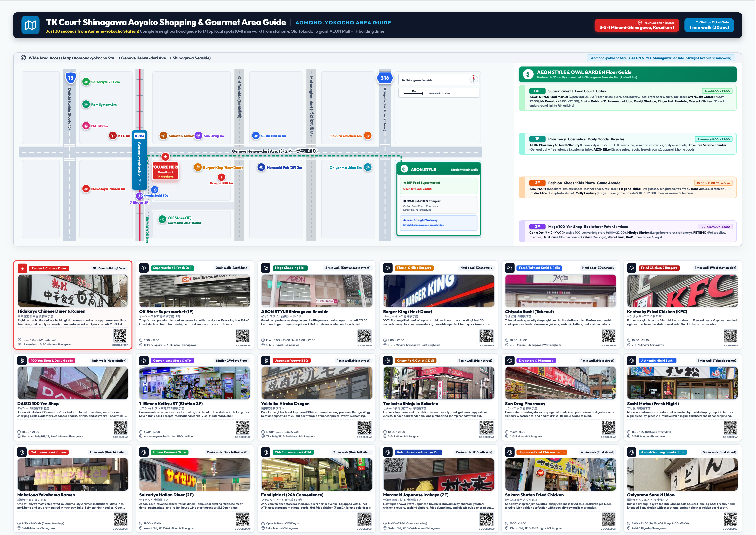Click map pin 14 for FamilyMart
The height and width of the screenshot is (535, 756).
click(86, 104)
